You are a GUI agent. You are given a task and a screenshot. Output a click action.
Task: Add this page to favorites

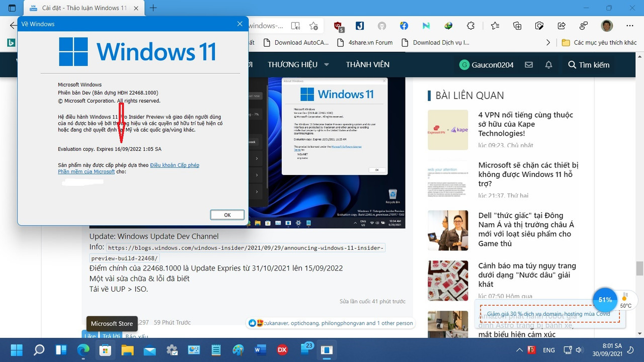click(314, 26)
